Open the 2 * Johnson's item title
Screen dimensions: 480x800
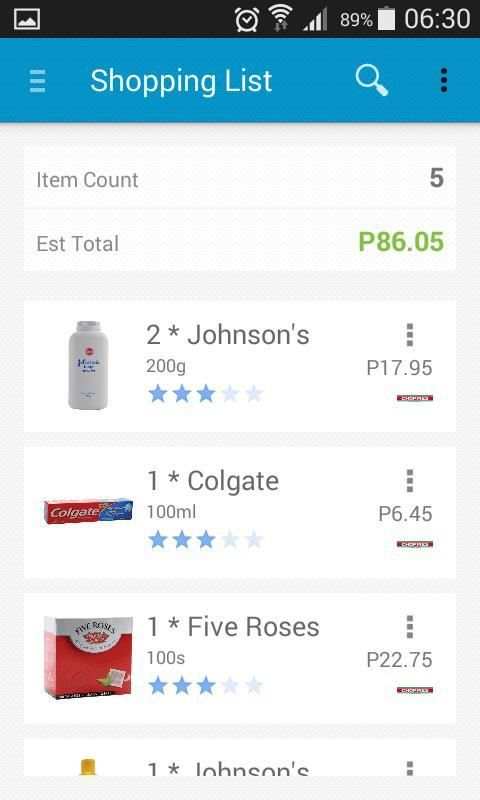(228, 335)
